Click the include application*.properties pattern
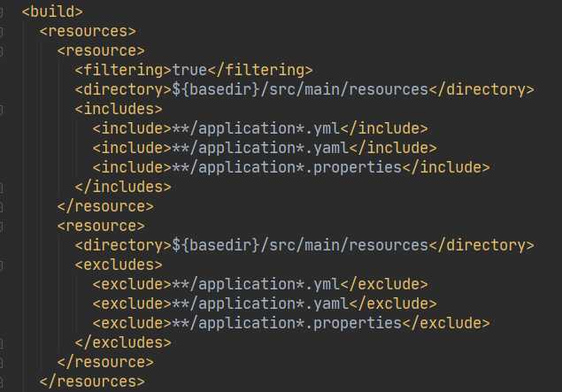This screenshot has width=562, height=392. (x=287, y=167)
